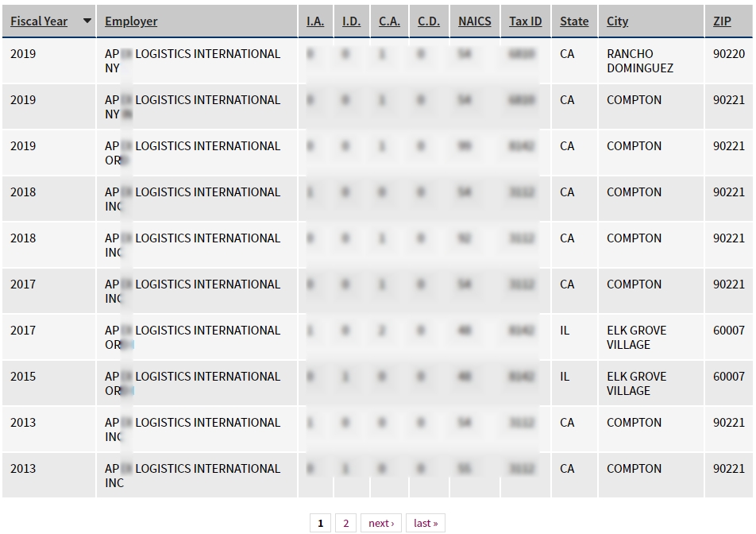Sort by ZIP column header

click(722, 21)
